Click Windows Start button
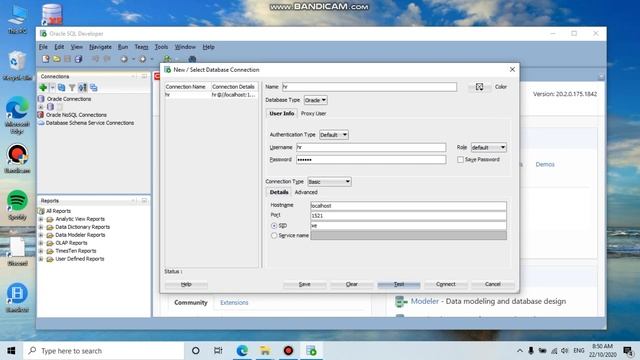Screen dimensions: 640x360 pyautogui.click(x=11, y=351)
